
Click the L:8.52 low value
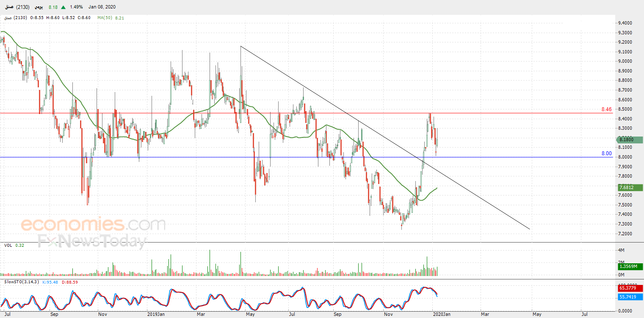pos(69,18)
